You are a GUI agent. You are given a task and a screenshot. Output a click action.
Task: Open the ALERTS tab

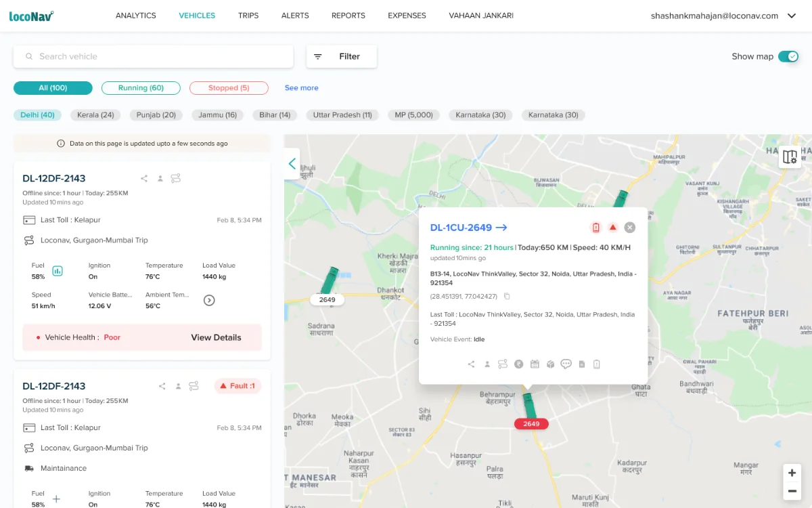click(x=295, y=16)
